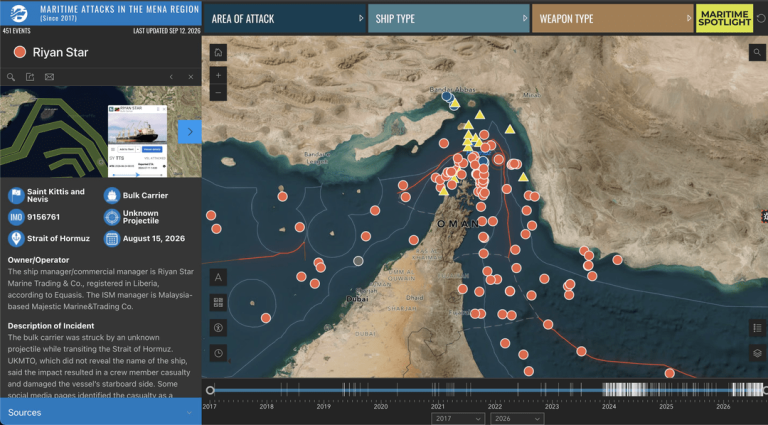Zoom in using the plus button
The width and height of the screenshot is (768, 425).
tap(218, 75)
